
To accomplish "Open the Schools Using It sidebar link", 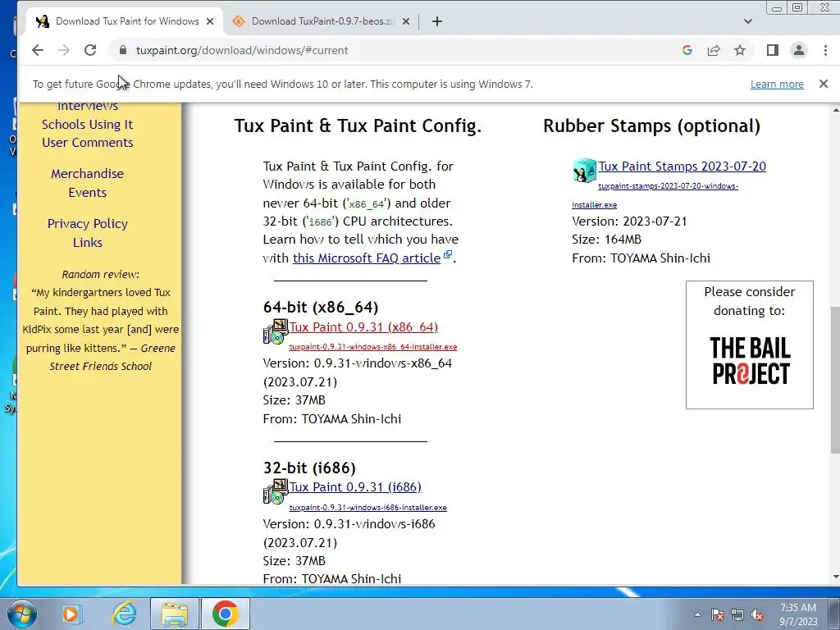I will [x=87, y=125].
